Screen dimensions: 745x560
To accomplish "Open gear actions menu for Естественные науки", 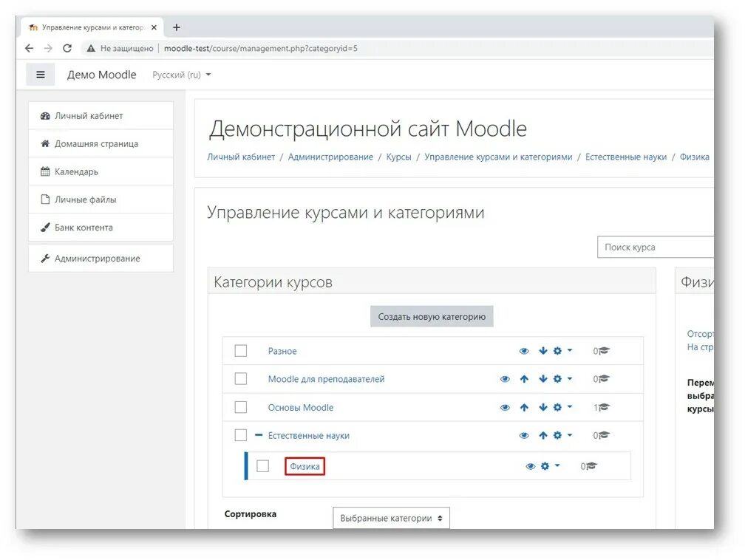I will [x=562, y=436].
